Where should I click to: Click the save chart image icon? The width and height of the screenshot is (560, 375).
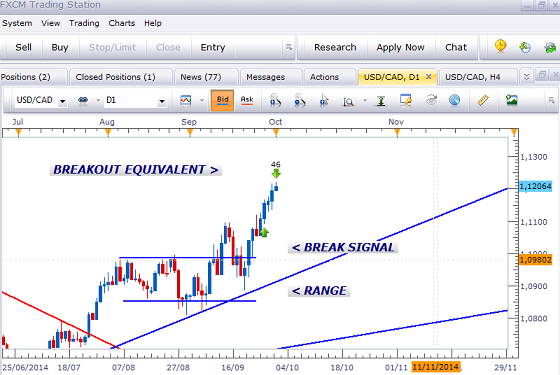512,100
